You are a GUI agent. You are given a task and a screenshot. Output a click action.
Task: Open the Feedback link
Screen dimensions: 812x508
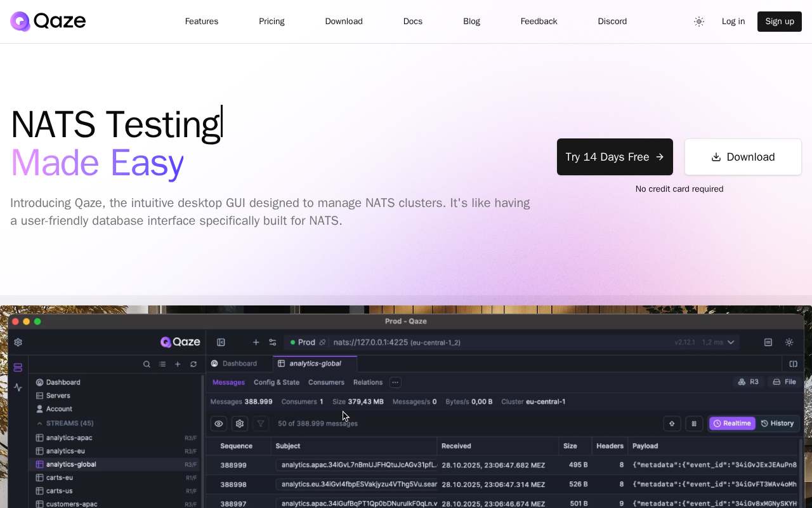539,22
